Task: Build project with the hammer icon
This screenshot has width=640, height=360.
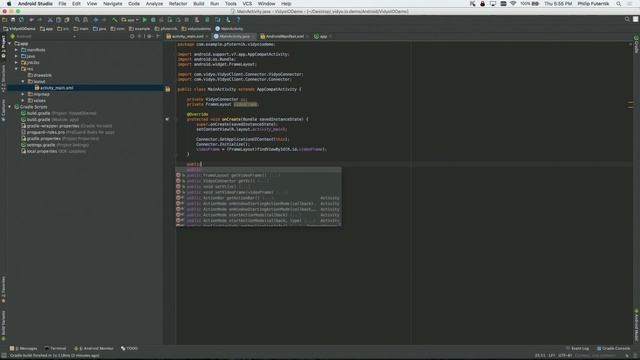Action: point(115,20)
